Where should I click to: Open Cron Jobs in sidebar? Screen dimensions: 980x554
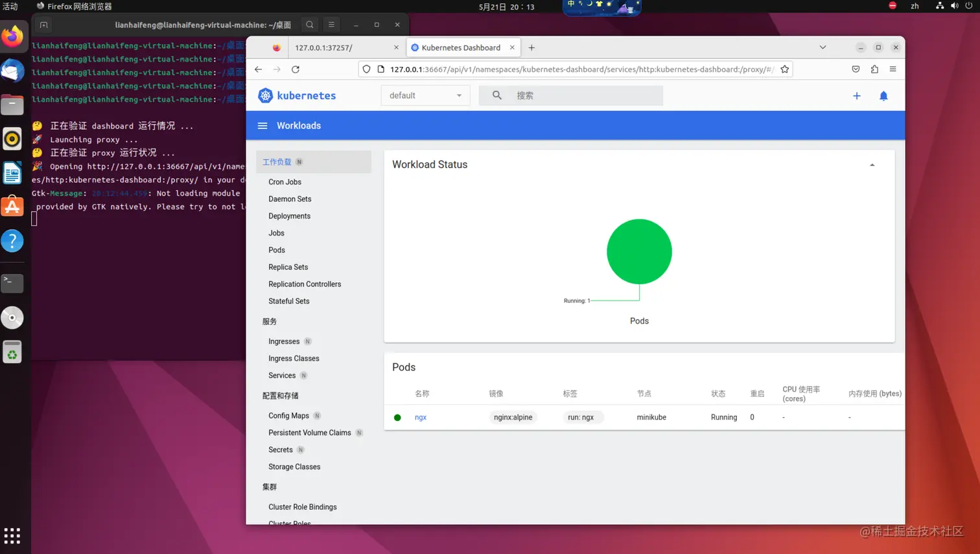(285, 182)
